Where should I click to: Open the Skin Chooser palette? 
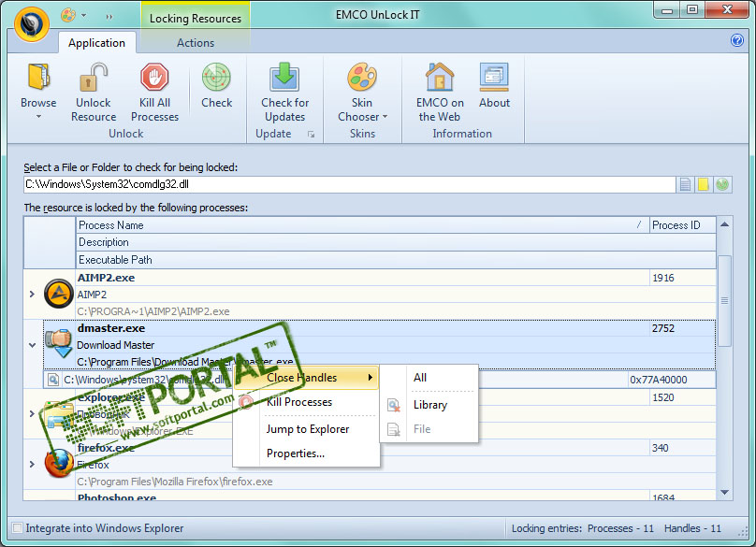pos(361,77)
